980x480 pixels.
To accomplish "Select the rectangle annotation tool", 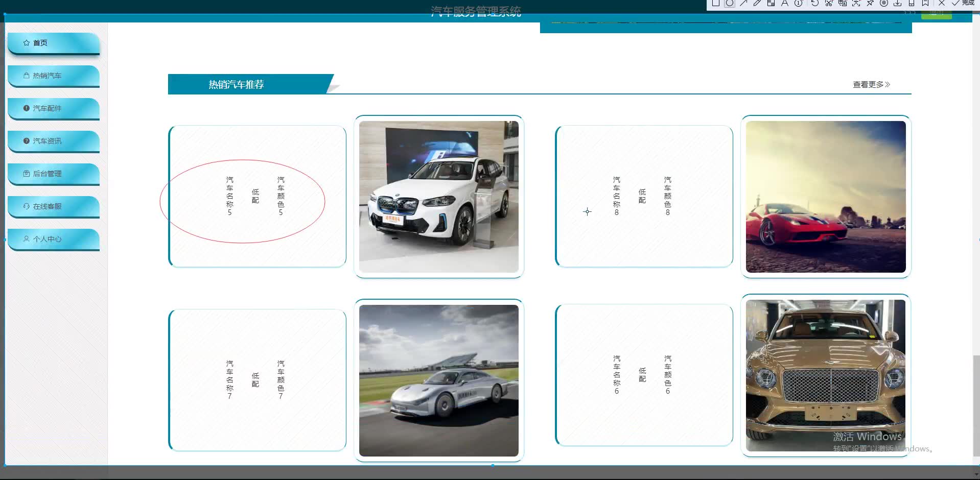I will (715, 3).
